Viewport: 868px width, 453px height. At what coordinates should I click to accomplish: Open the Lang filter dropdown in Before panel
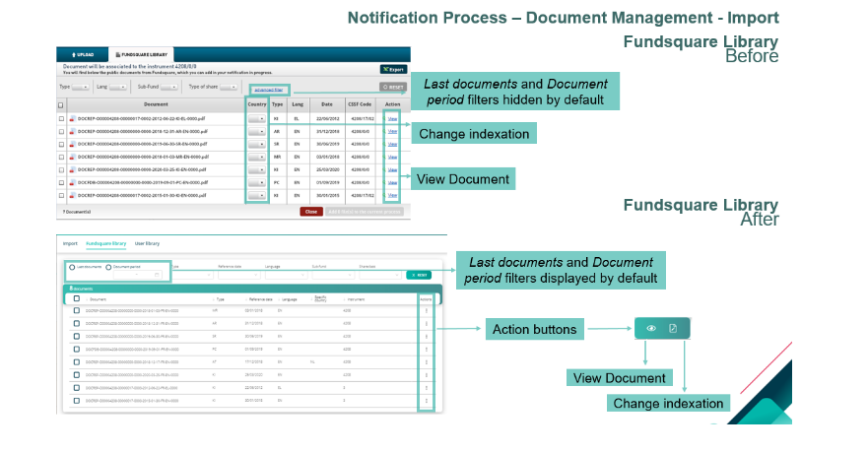[118, 87]
